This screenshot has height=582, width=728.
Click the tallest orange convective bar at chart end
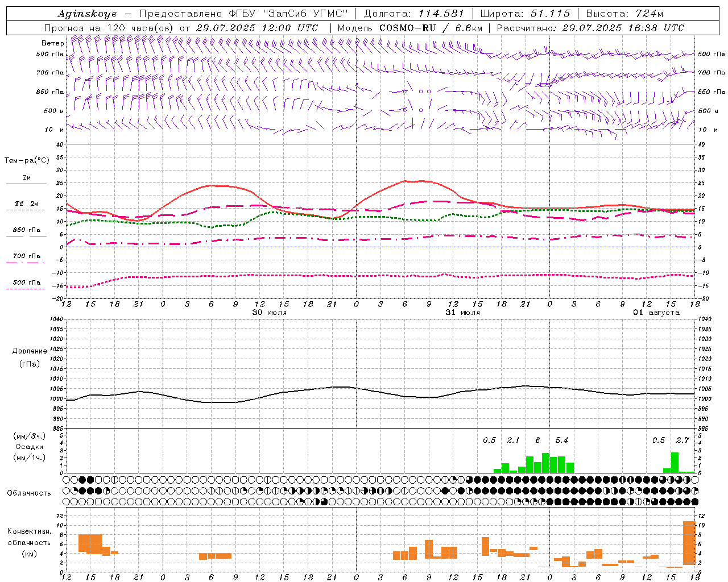tap(689, 543)
